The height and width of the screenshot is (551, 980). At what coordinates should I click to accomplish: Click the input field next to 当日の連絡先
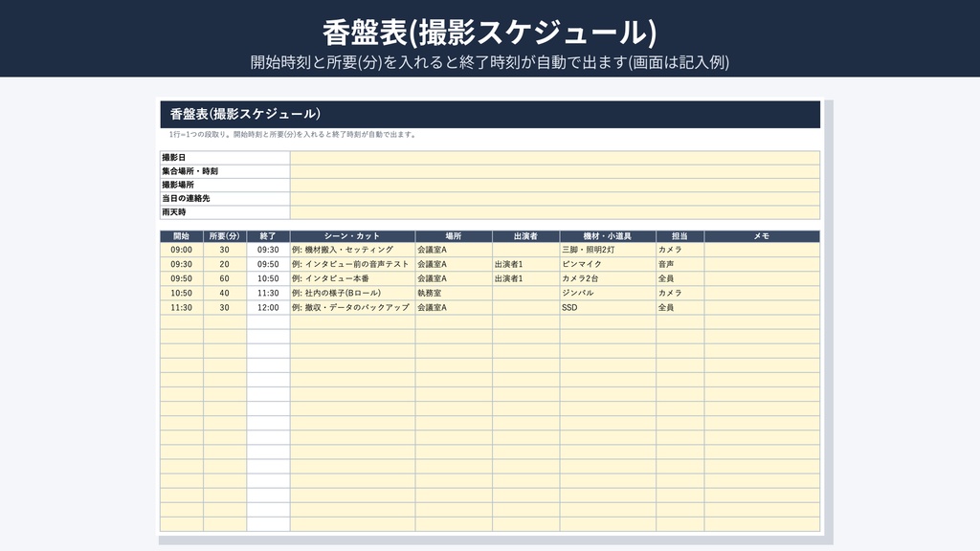click(554, 199)
